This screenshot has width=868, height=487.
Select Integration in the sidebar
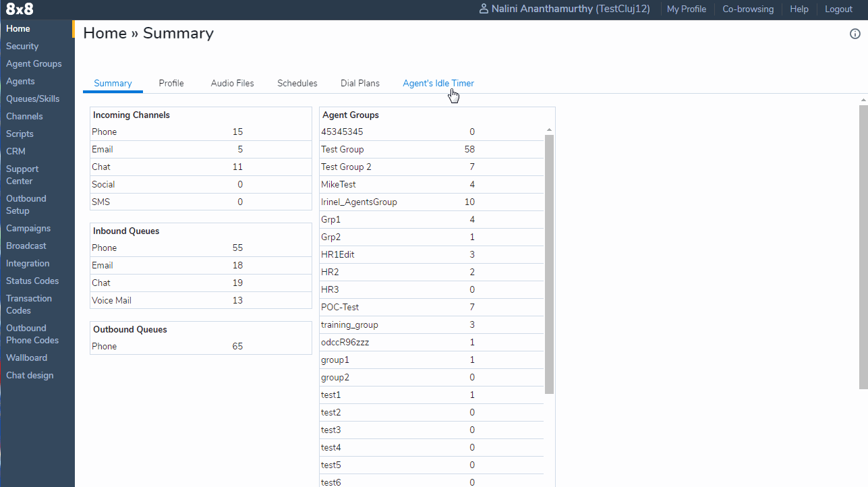coord(28,263)
